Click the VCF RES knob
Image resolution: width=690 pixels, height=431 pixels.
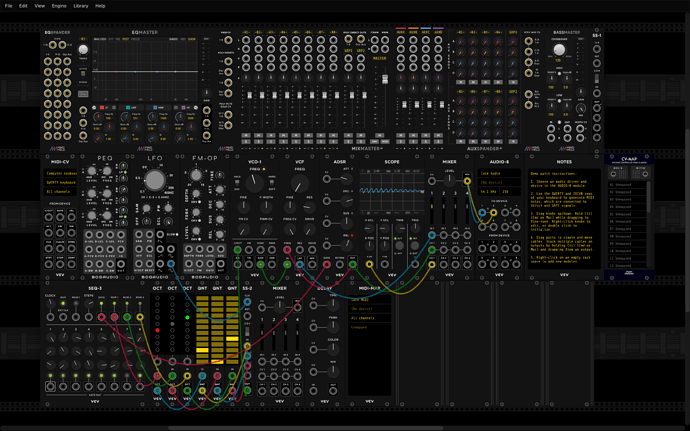coord(310,207)
